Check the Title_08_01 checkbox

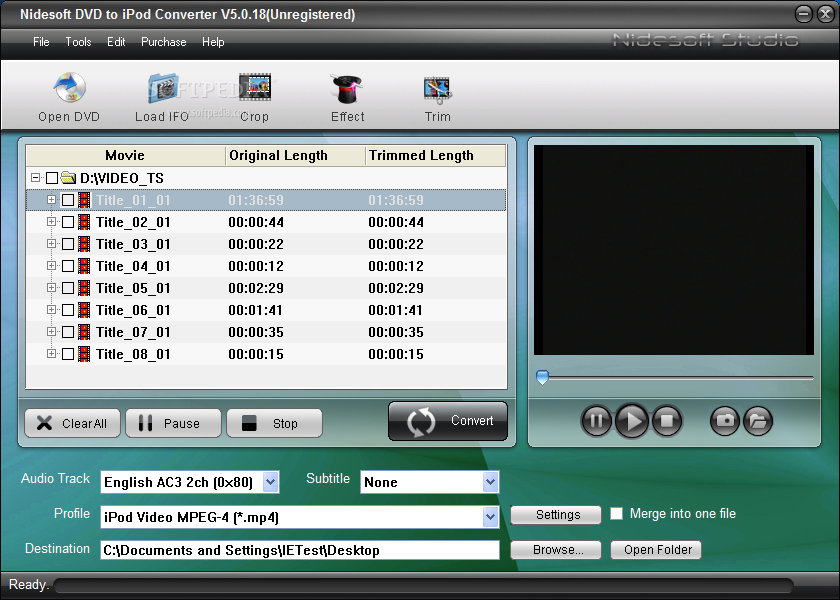[68, 354]
